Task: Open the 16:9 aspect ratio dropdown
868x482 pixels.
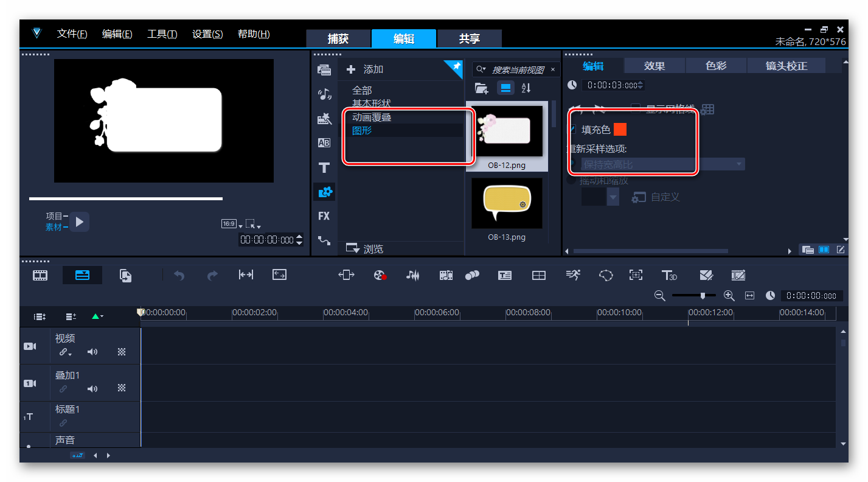Action: tap(230, 224)
